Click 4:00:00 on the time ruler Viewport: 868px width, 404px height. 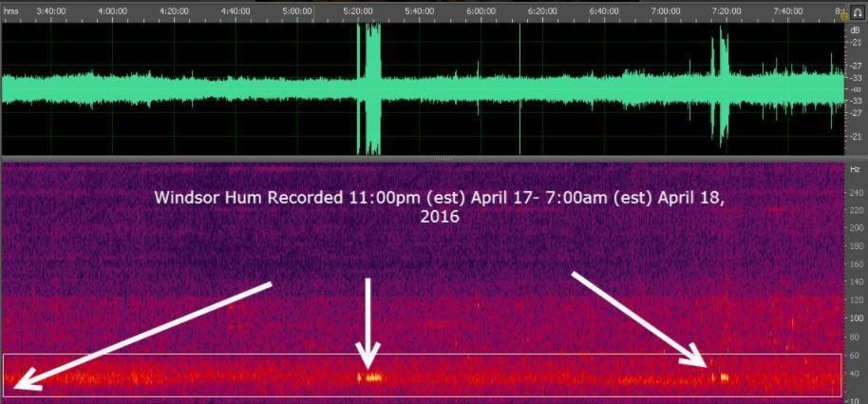[113, 11]
